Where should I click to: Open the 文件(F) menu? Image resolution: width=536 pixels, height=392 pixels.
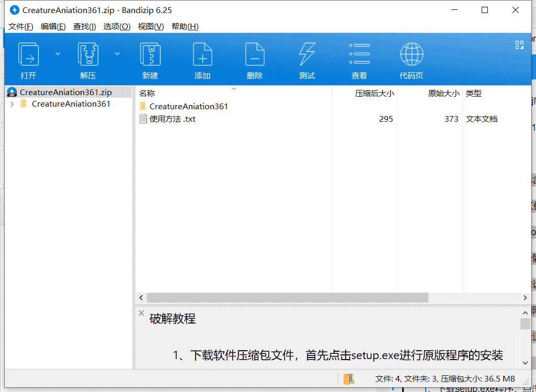click(20, 27)
